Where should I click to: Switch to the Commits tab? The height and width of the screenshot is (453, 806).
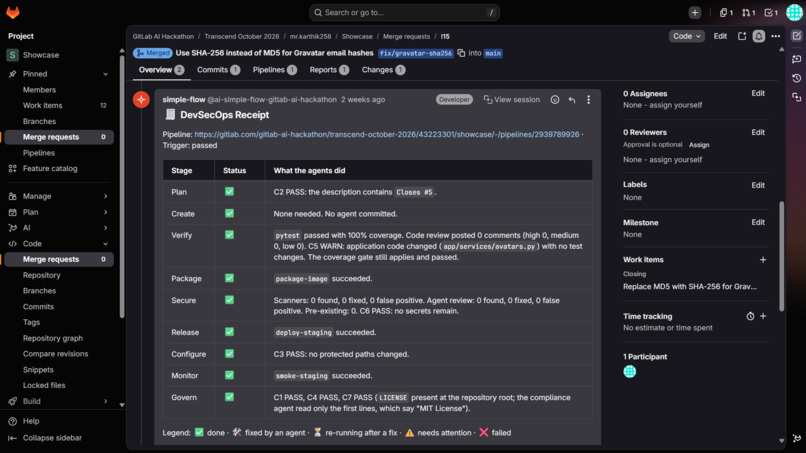pos(218,70)
